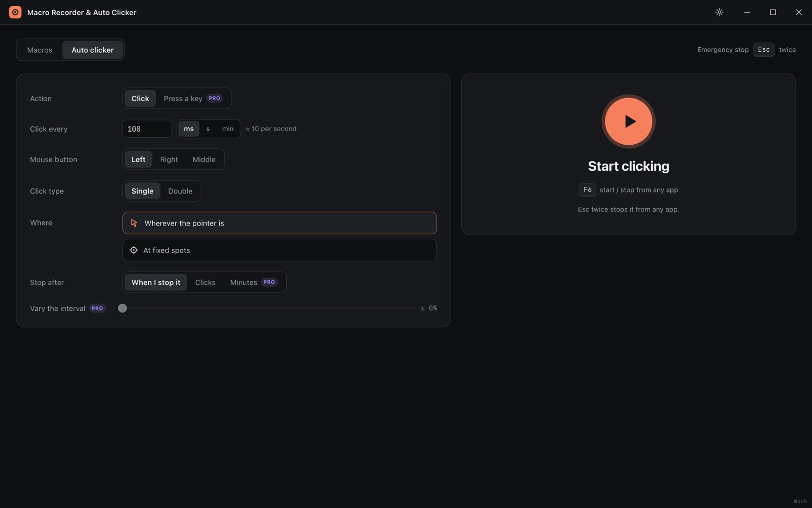The width and height of the screenshot is (812, 508).
Task: Select the Middle mouse button
Action: pyautogui.click(x=204, y=160)
